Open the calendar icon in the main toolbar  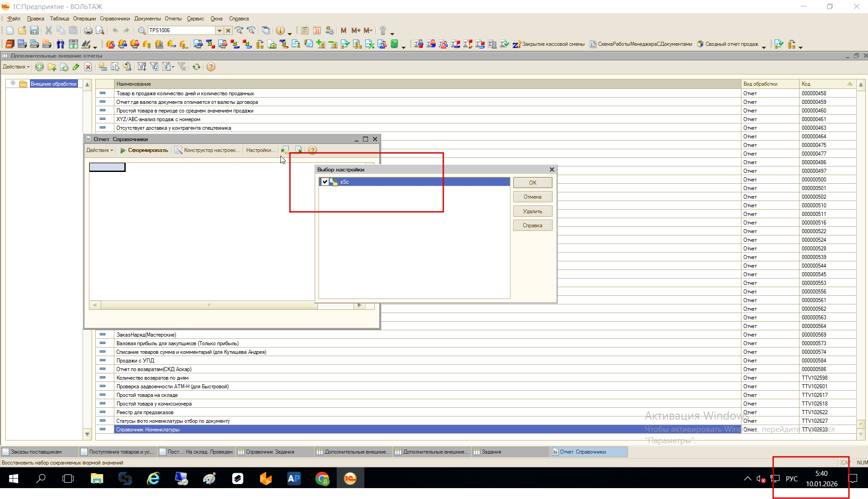(317, 30)
